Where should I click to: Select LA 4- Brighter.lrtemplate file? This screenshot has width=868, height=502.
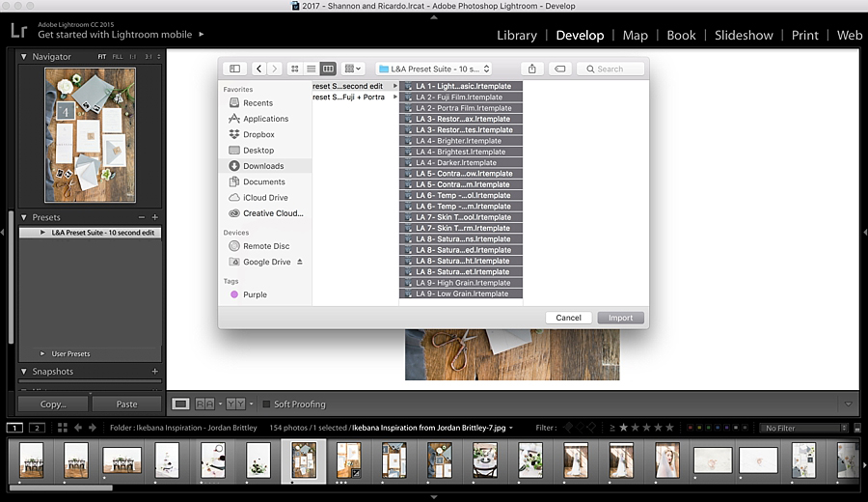point(461,141)
